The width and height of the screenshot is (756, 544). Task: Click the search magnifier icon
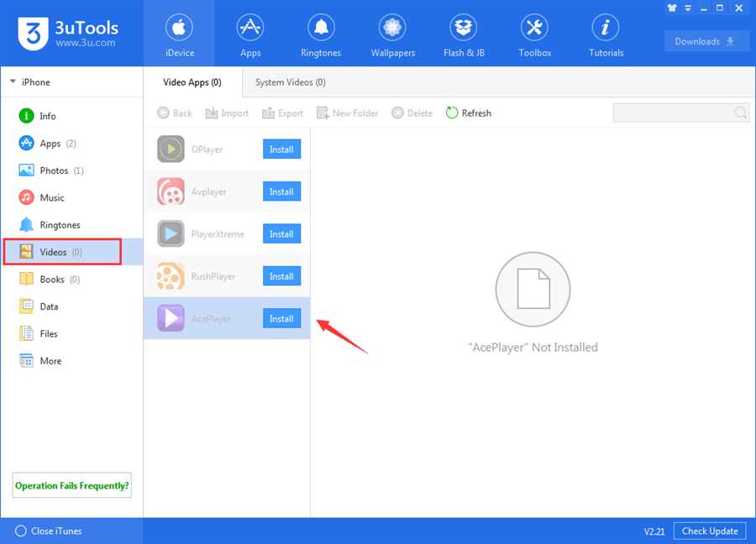[740, 113]
